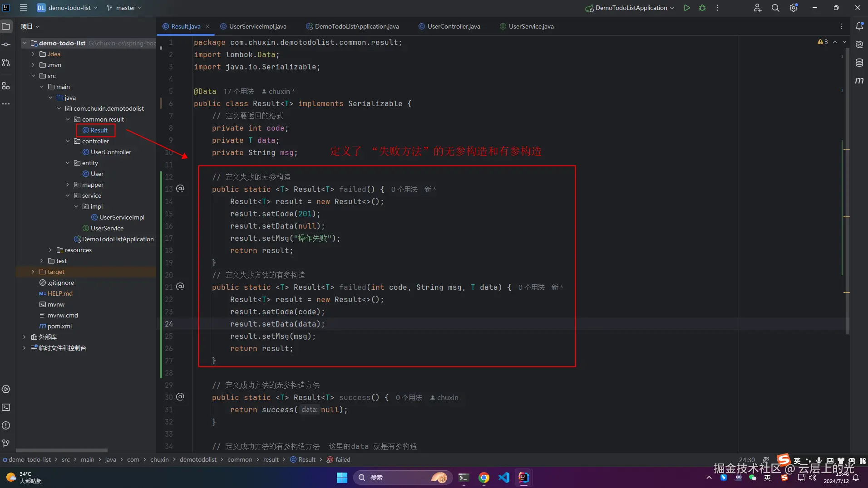Open the master branch dropdown
Screen dimensions: 868x488
point(124,8)
